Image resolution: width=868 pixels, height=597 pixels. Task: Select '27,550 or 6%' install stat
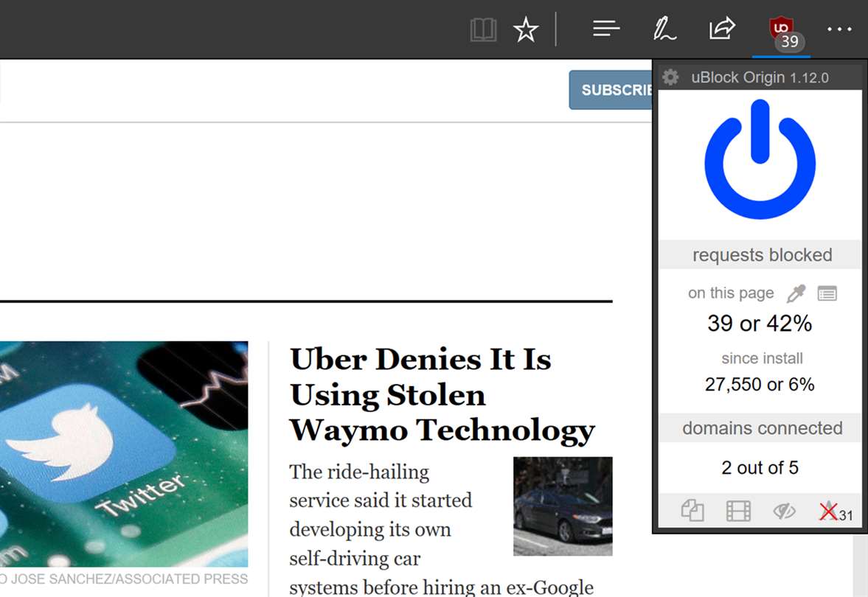point(760,384)
